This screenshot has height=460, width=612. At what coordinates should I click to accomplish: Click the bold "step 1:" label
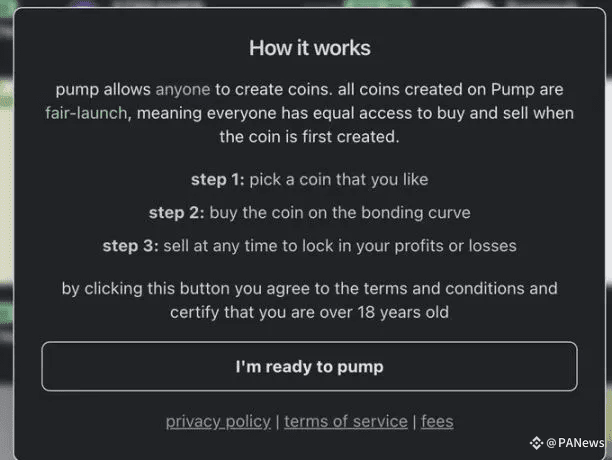pyautogui.click(x=217, y=180)
